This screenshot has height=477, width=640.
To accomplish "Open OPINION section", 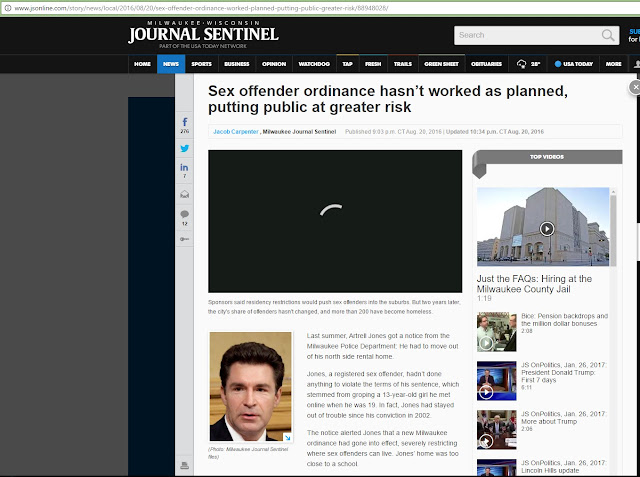I will [274, 64].
